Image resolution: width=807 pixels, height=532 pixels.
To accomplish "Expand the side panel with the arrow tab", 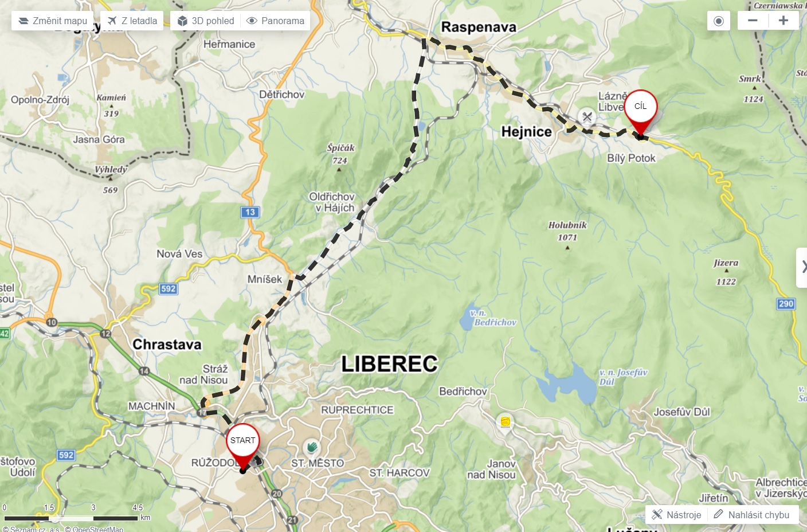I will tap(802, 267).
